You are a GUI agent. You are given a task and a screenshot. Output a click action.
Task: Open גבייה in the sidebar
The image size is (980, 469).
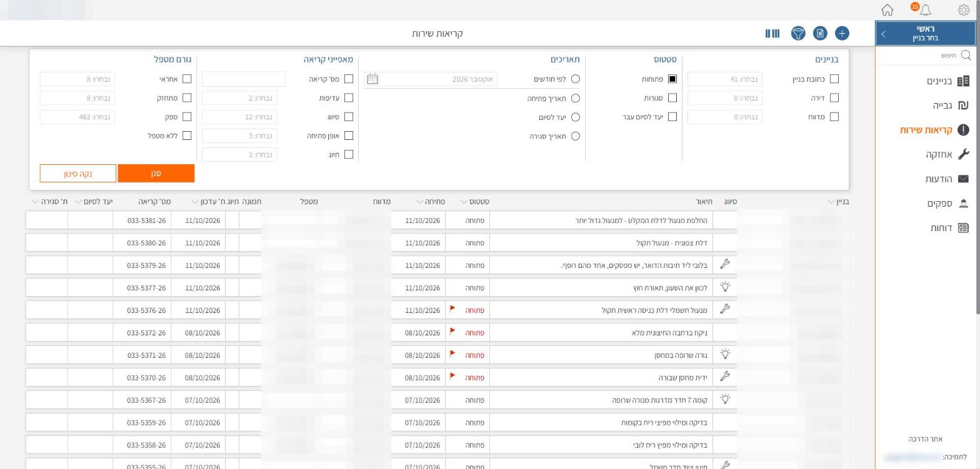pos(950,106)
